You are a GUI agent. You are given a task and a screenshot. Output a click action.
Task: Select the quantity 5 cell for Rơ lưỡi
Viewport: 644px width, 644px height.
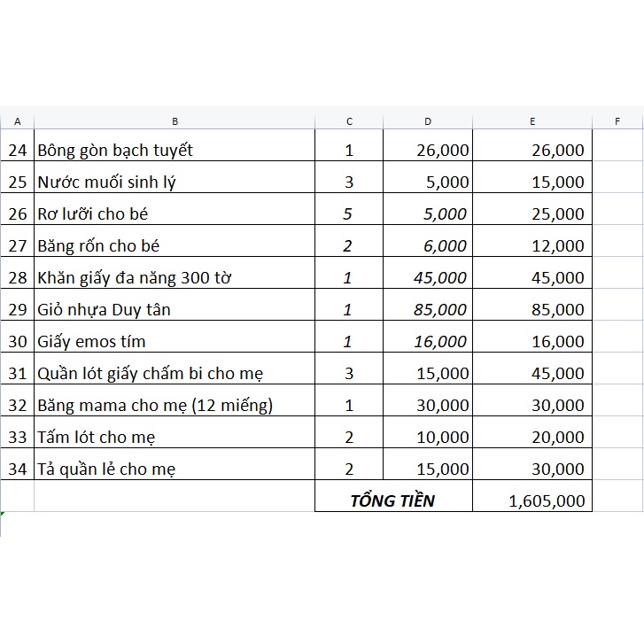click(x=349, y=213)
